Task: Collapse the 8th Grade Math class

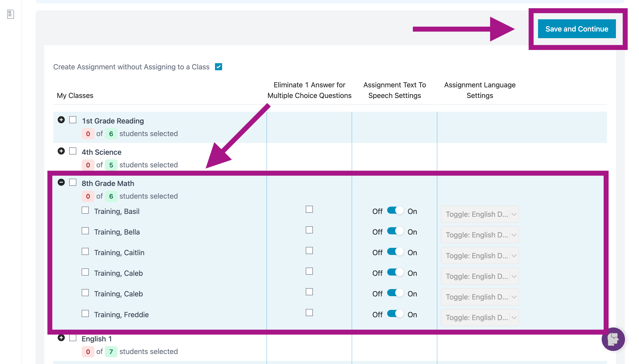Action: click(61, 182)
